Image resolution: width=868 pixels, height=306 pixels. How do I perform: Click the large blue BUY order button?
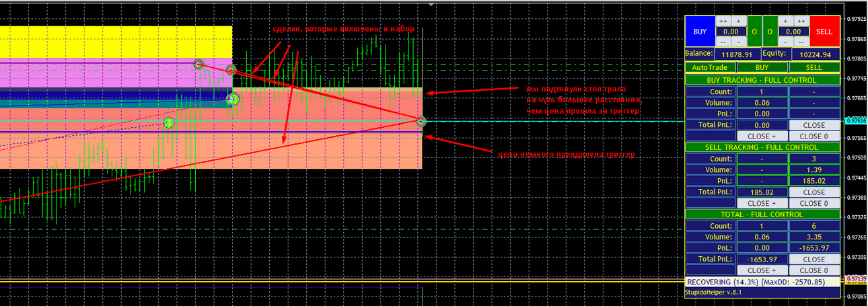[700, 31]
